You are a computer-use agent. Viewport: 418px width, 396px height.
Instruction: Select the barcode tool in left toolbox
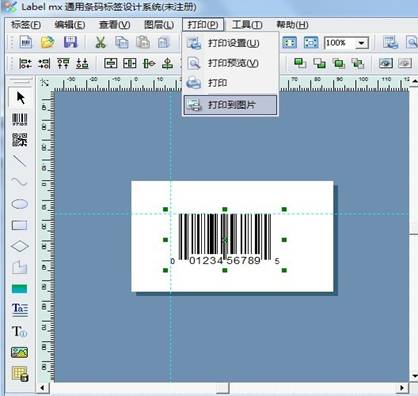[x=20, y=119]
